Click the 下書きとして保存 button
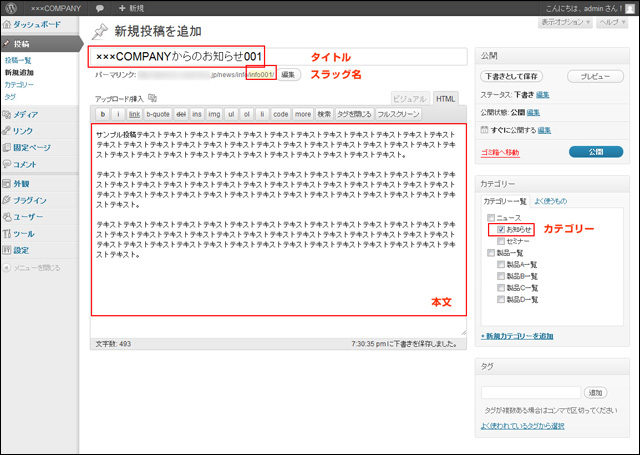This screenshot has width=640, height=455. click(x=508, y=76)
